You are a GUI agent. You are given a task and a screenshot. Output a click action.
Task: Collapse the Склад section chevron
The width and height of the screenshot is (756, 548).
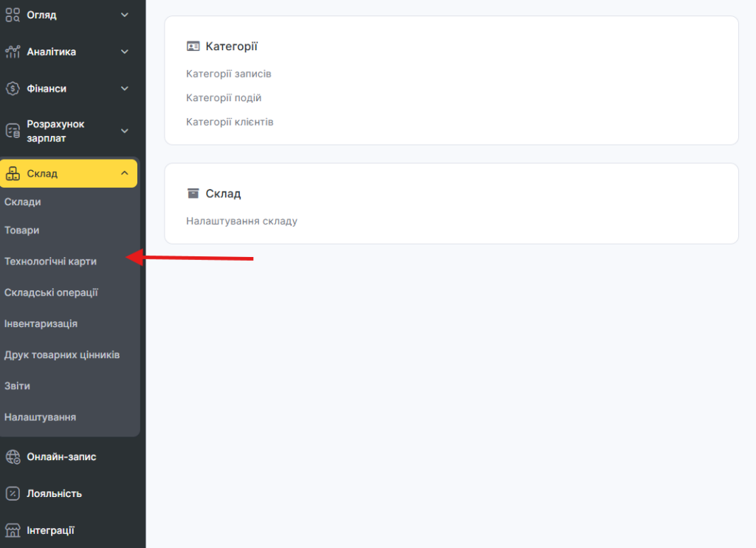click(124, 174)
